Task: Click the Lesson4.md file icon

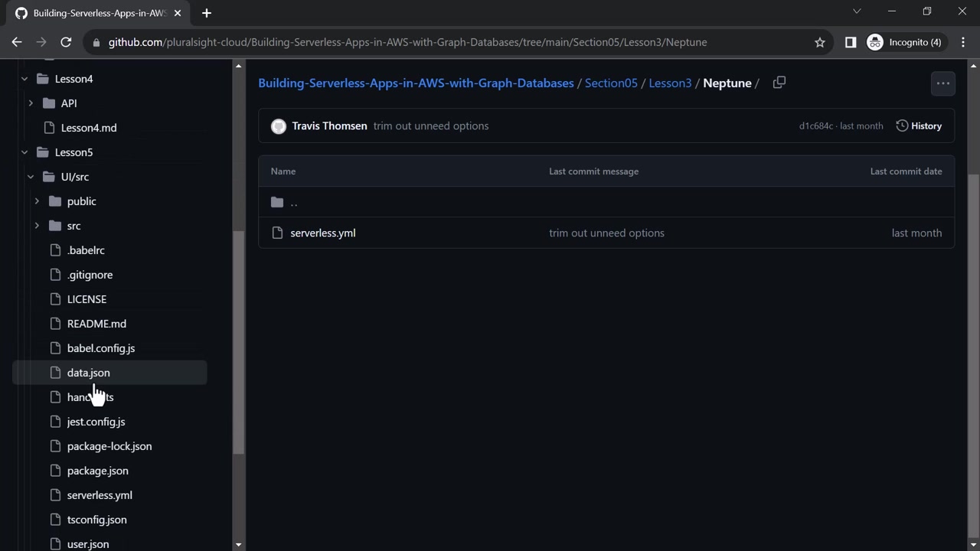Action: pyautogui.click(x=48, y=128)
